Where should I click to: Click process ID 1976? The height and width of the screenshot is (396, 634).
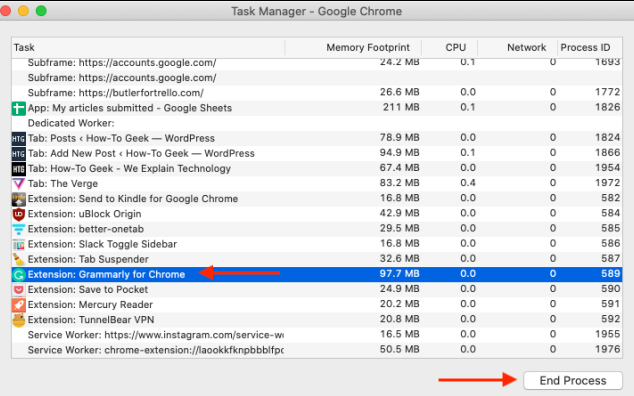(x=607, y=349)
